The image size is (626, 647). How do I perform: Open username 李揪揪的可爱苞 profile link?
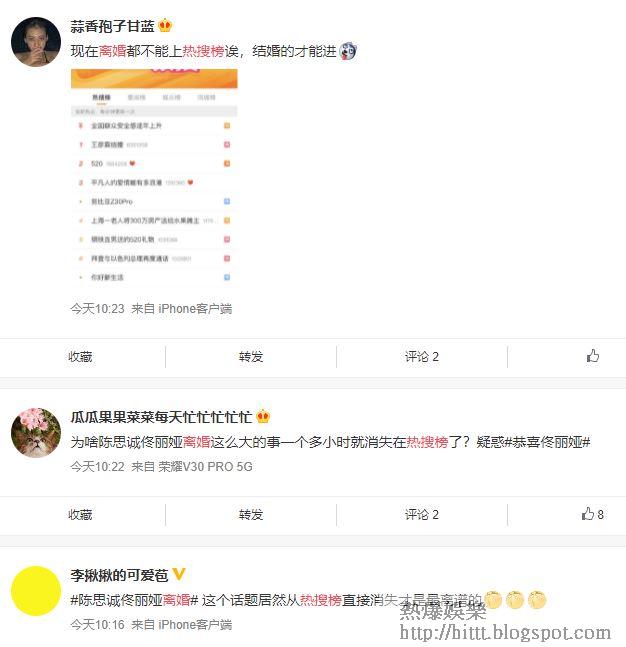coord(119,575)
